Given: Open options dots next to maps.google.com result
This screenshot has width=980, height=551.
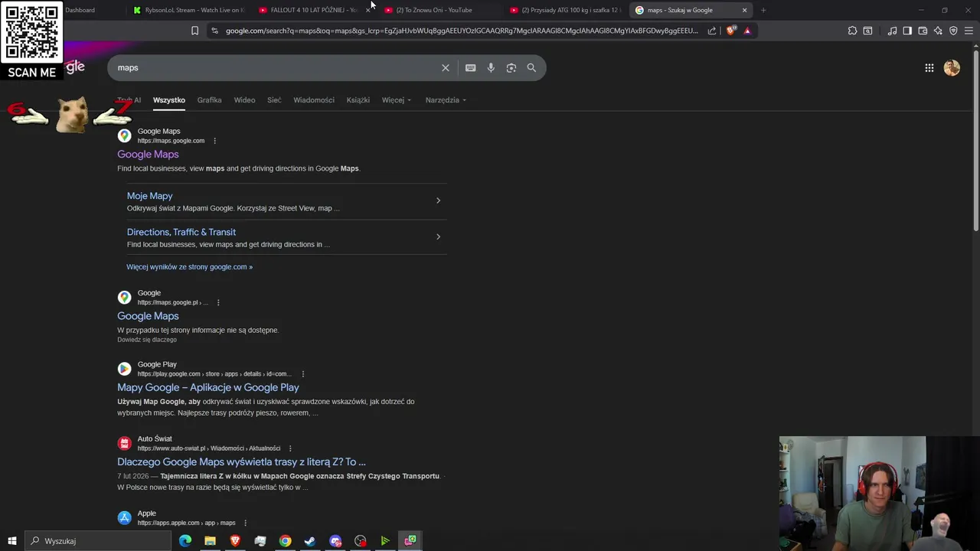Looking at the screenshot, I should pyautogui.click(x=214, y=141).
